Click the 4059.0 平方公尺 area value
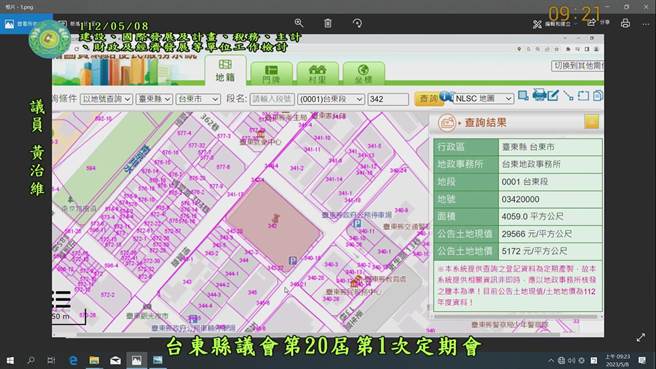656x369 pixels. click(x=532, y=216)
